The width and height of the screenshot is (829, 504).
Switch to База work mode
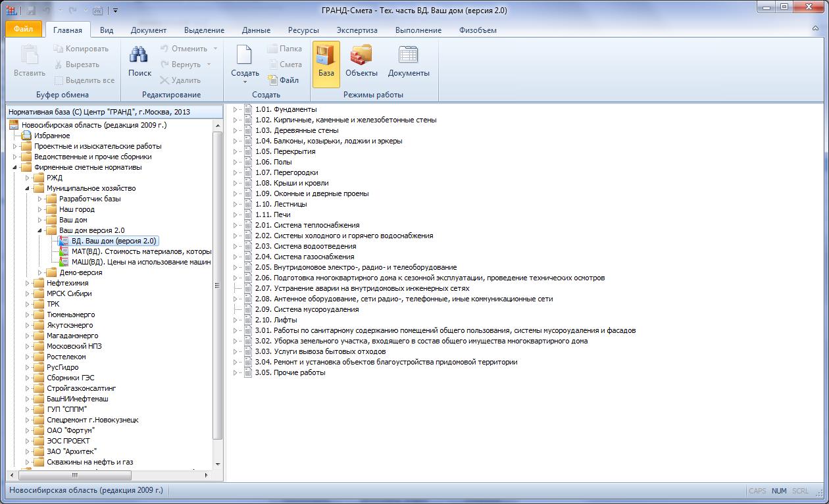point(326,63)
